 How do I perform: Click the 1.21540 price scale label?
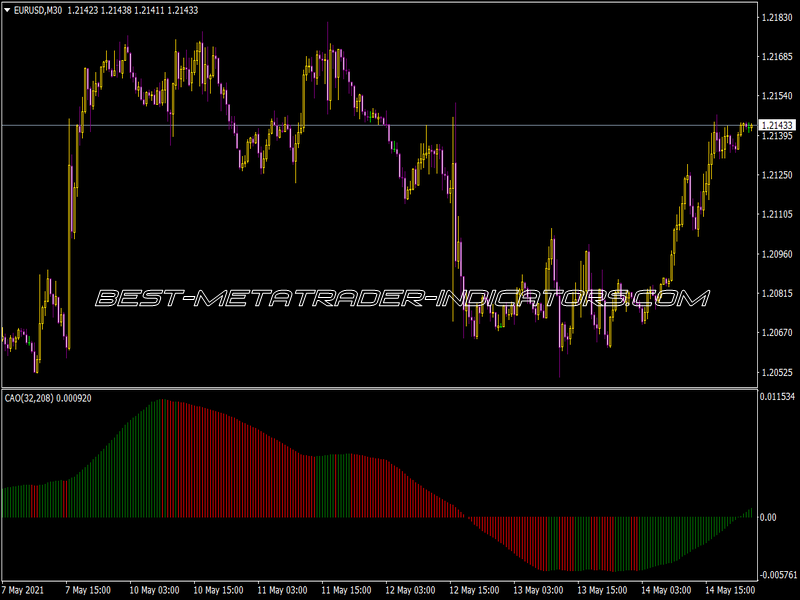(x=777, y=96)
